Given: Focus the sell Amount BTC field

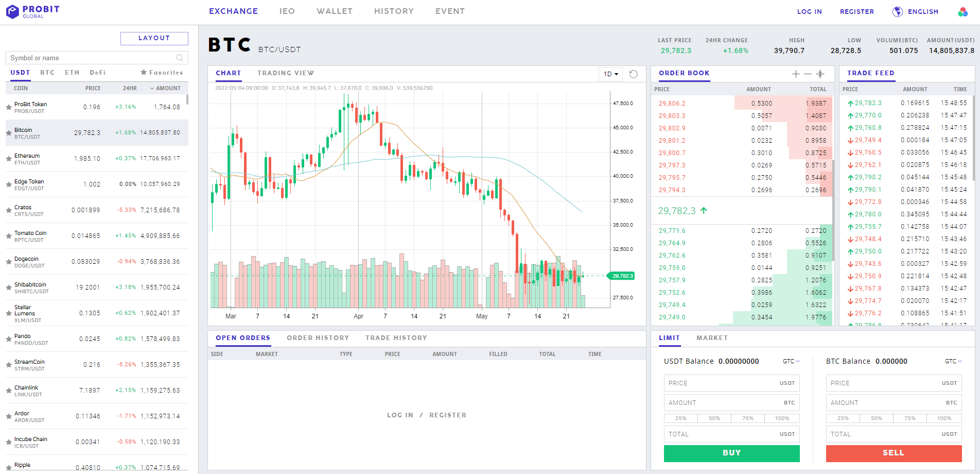Looking at the screenshot, I should point(894,403).
